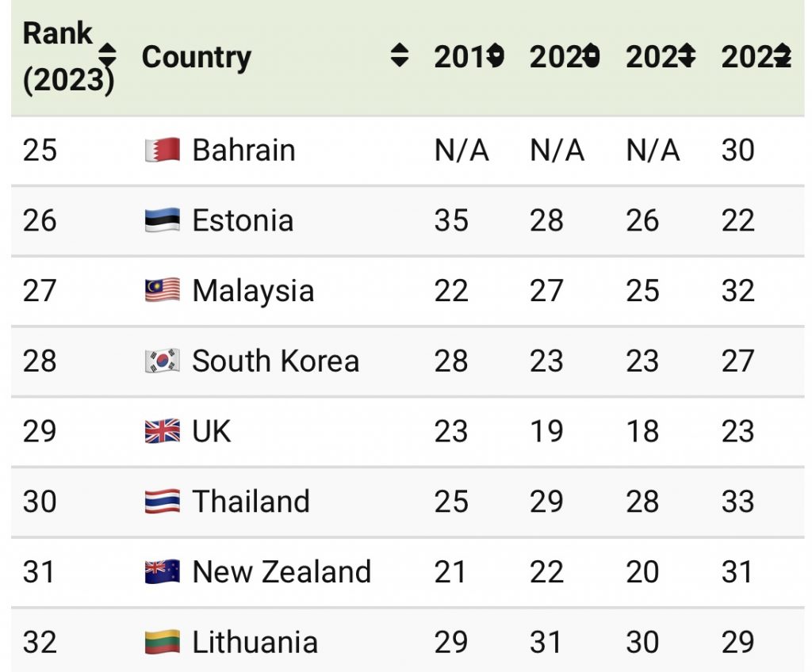Viewport: 812px width, 672px height.
Task: Click Bahrain's 2022 rank value 30
Action: click(737, 150)
